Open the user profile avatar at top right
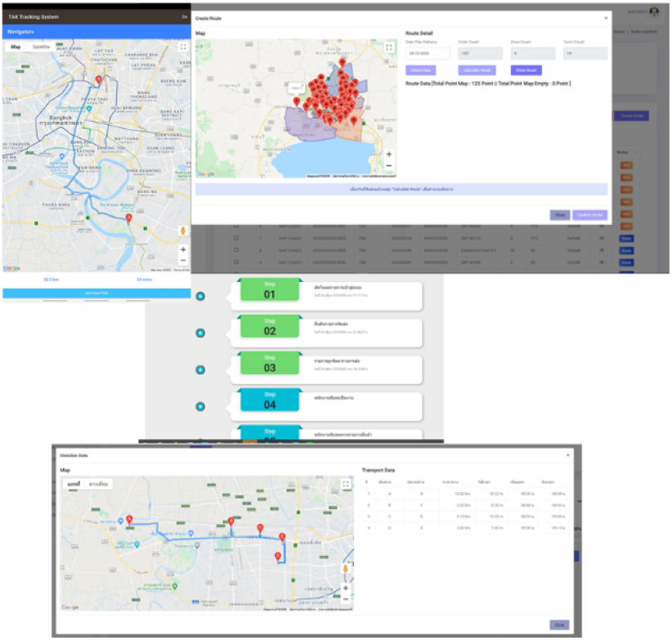This screenshot has height=640, width=672. 655,10
